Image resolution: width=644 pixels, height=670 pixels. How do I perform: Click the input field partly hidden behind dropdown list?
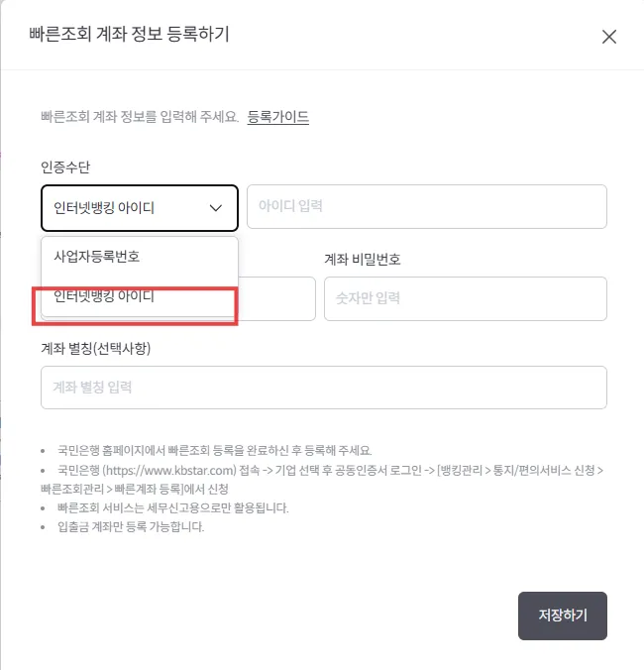tap(276, 298)
